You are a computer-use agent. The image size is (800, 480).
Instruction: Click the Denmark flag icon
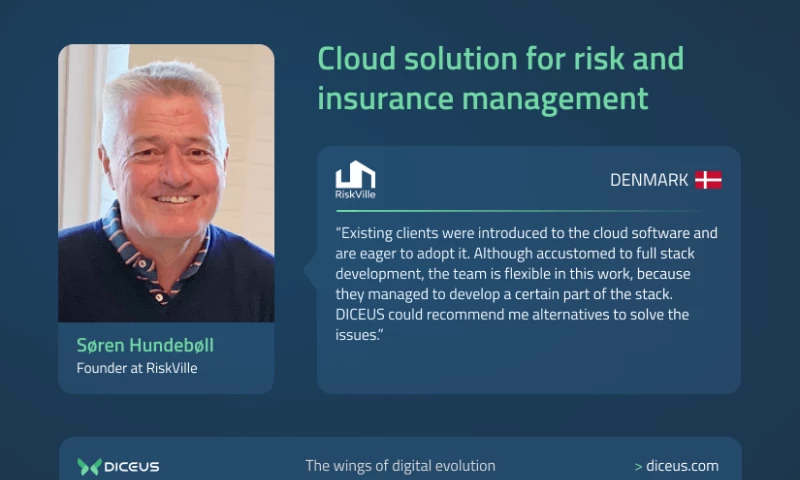[x=708, y=180]
